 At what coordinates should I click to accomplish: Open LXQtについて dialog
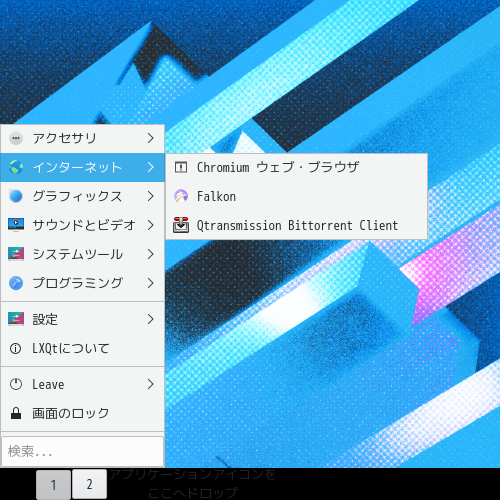(x=83, y=348)
